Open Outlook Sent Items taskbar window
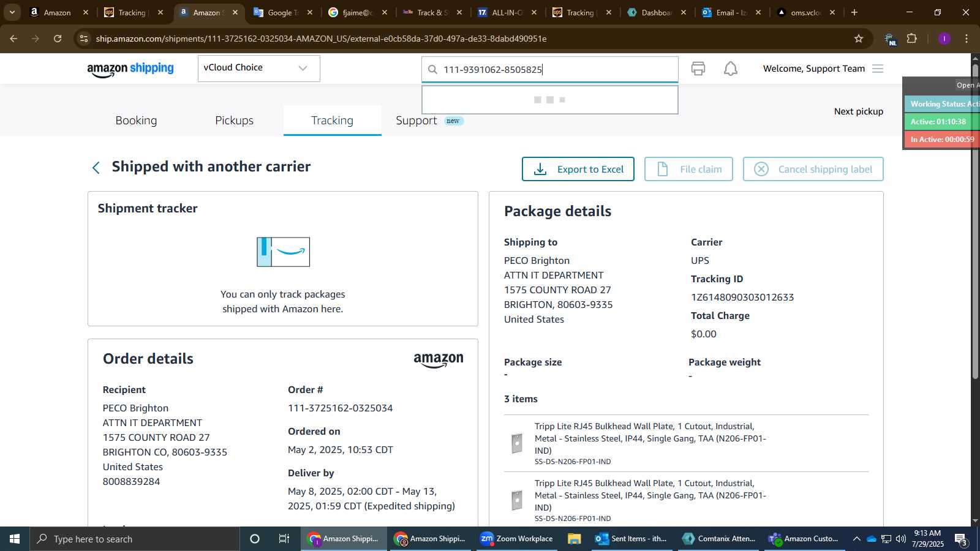The width and height of the screenshot is (980, 551). coord(631,539)
